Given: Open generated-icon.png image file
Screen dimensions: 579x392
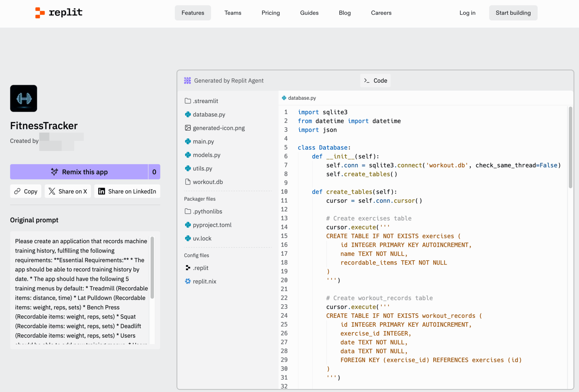Looking at the screenshot, I should (x=214, y=128).
